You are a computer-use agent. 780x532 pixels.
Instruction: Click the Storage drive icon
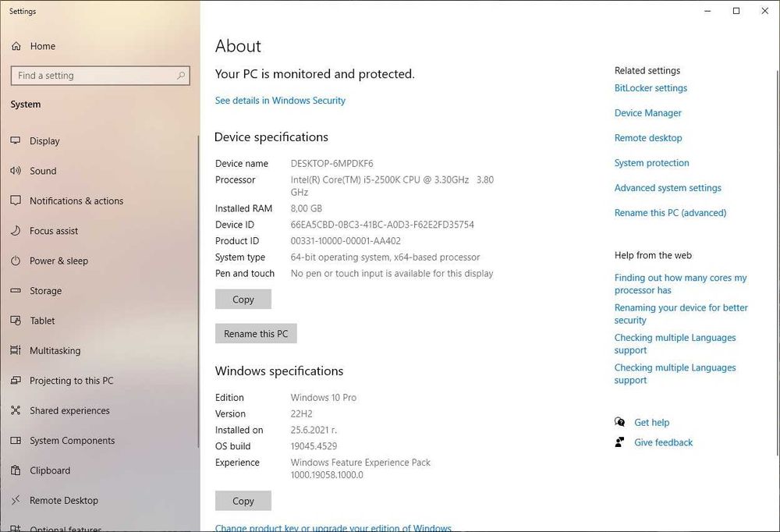16,291
